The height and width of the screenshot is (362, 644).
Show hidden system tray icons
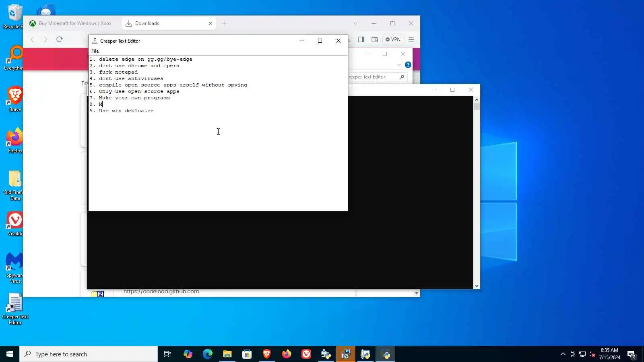coord(563,354)
